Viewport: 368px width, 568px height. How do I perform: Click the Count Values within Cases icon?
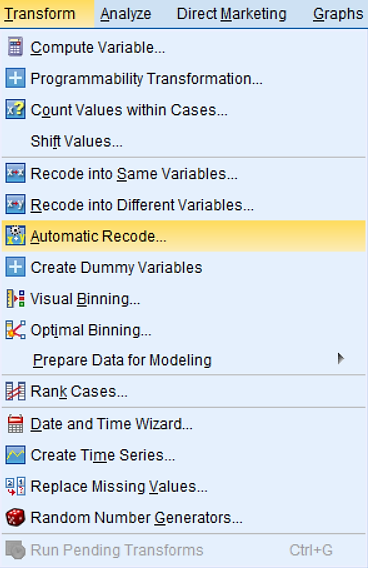[15, 109]
